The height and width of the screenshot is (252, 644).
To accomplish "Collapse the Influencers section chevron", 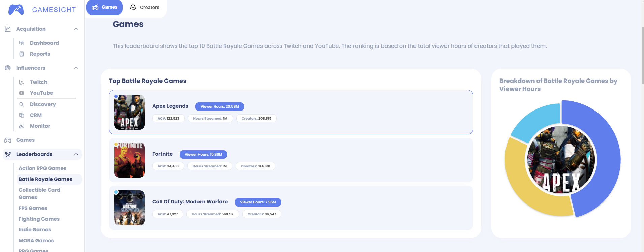I will (76, 68).
